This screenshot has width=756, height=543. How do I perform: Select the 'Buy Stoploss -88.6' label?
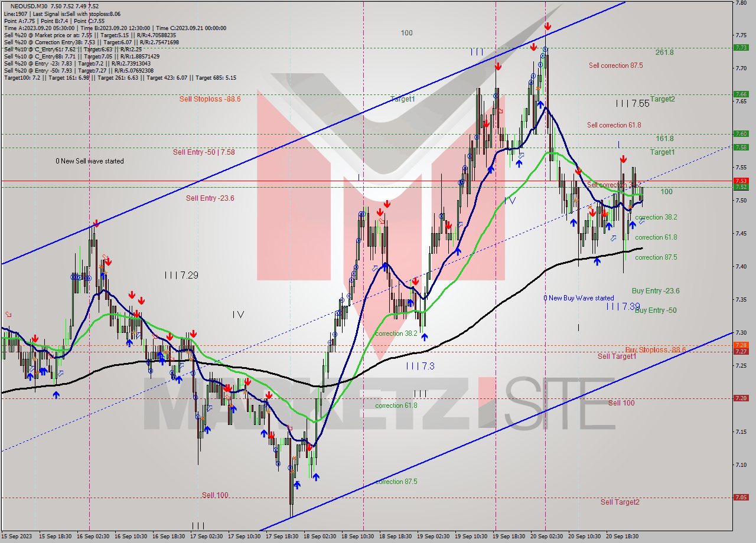[656, 349]
